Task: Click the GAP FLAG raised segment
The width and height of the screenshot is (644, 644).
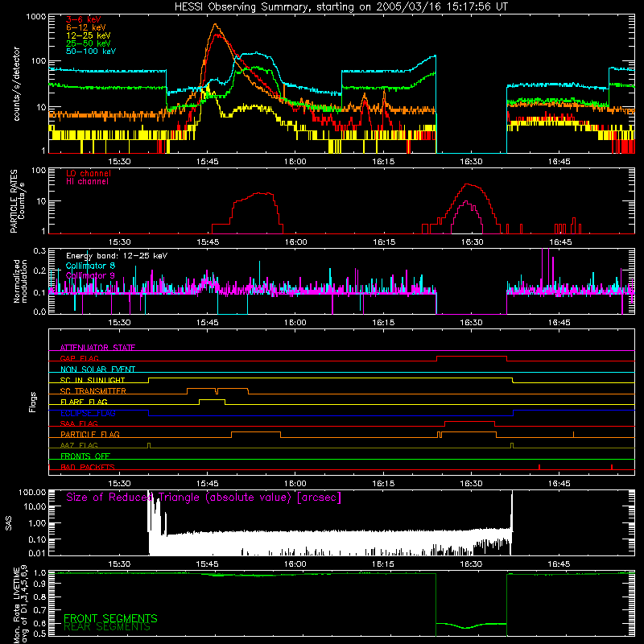Action: 472,357
